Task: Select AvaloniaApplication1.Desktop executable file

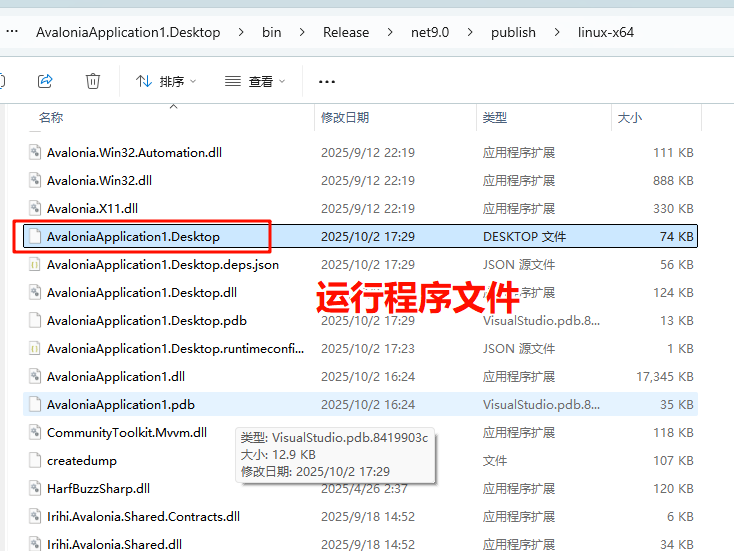Action: tap(360, 236)
